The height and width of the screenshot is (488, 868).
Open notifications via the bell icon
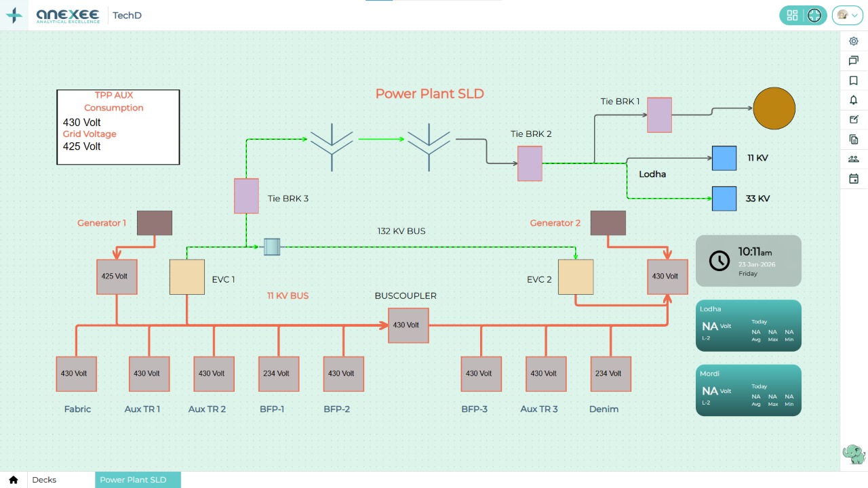coord(853,100)
